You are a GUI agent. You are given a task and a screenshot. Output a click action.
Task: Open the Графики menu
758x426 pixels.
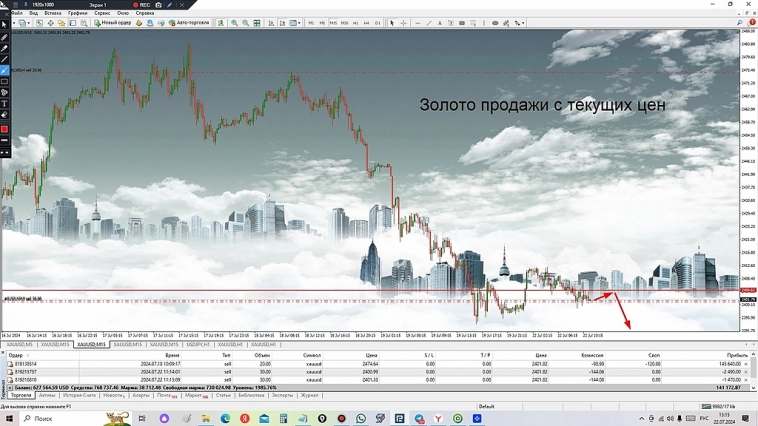77,13
